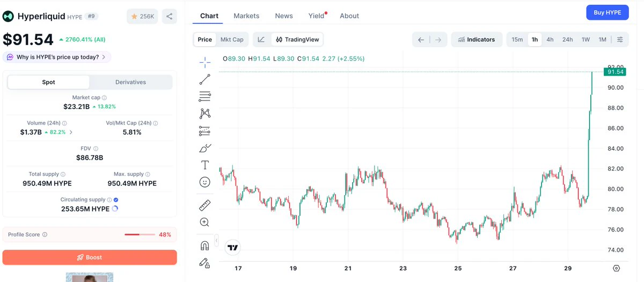Click the 2760.41% (All) change label
644x282 pixels.
[x=82, y=39]
